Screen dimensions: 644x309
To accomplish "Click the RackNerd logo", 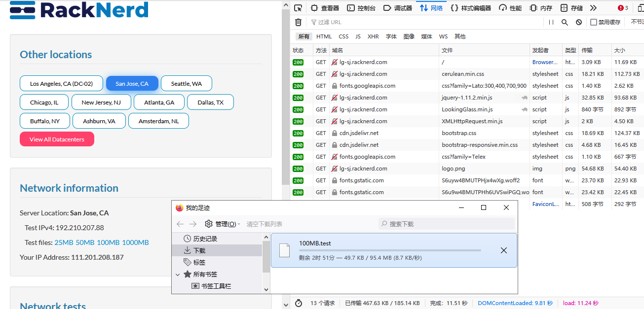I will click(x=79, y=10).
